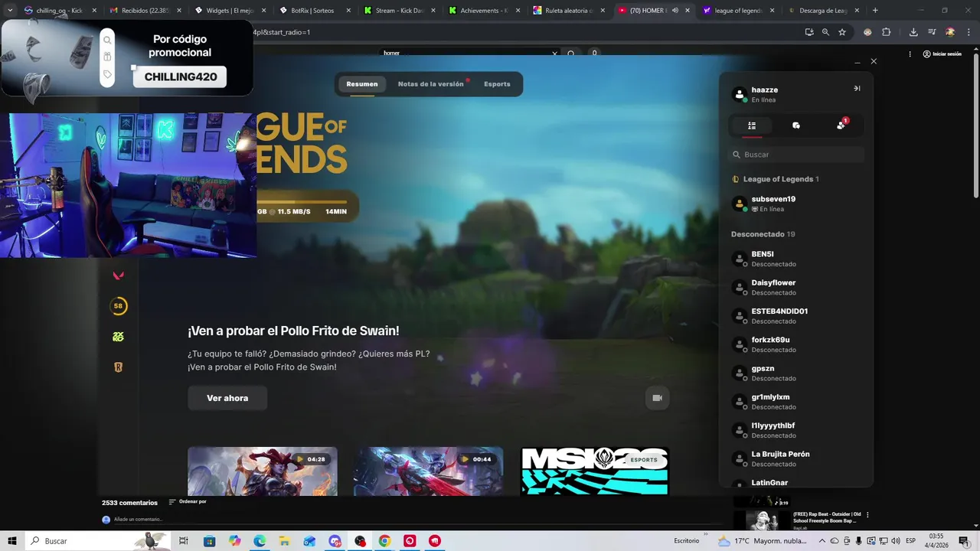
Task: Open tab search dropdown in Chrome
Action: coord(10,11)
